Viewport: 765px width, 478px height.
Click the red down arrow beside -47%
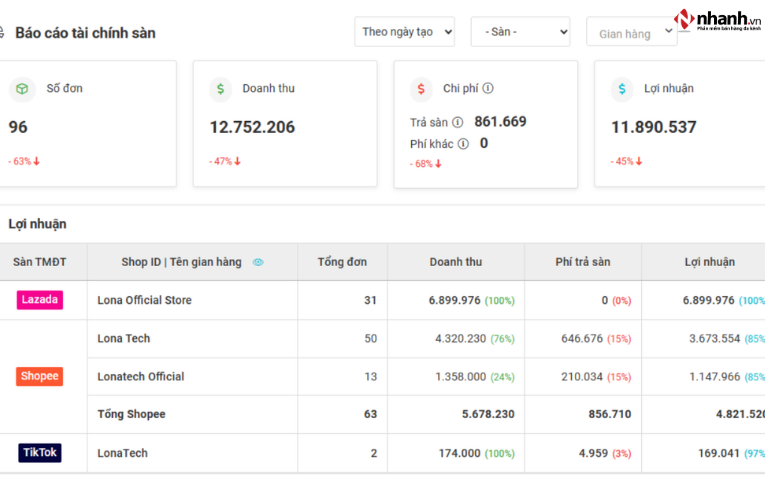pyautogui.click(x=238, y=161)
